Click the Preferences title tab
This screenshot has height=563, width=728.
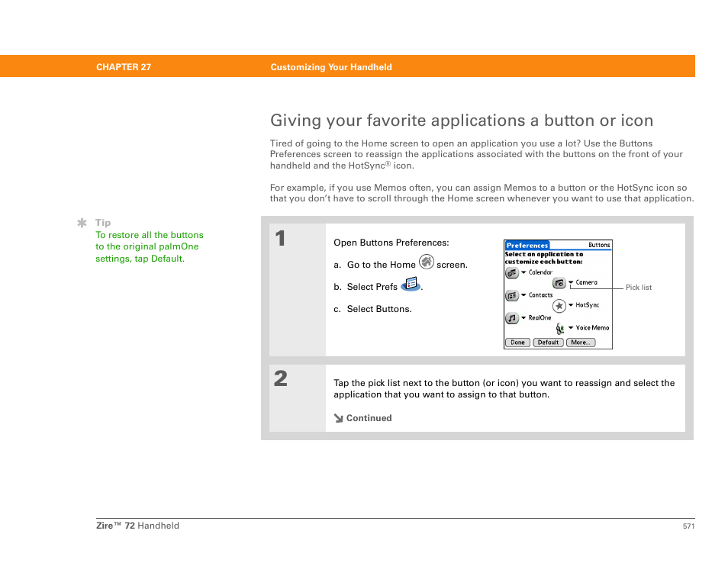[x=527, y=245]
